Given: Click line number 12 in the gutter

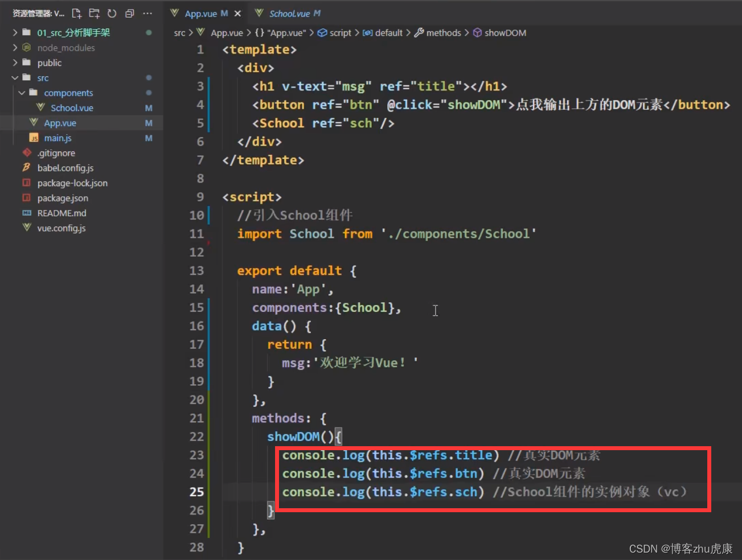Looking at the screenshot, I should [x=196, y=252].
